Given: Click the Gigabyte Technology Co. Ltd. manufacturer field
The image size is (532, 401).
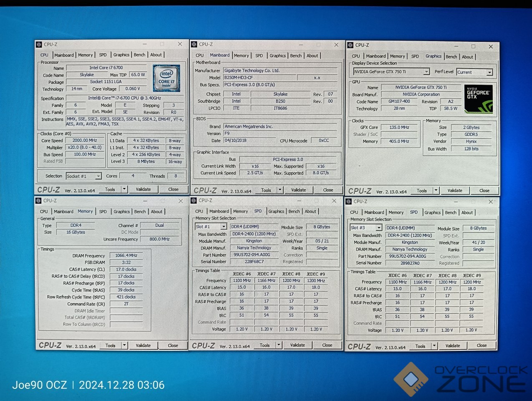Looking at the screenshot, I should click(x=280, y=71).
